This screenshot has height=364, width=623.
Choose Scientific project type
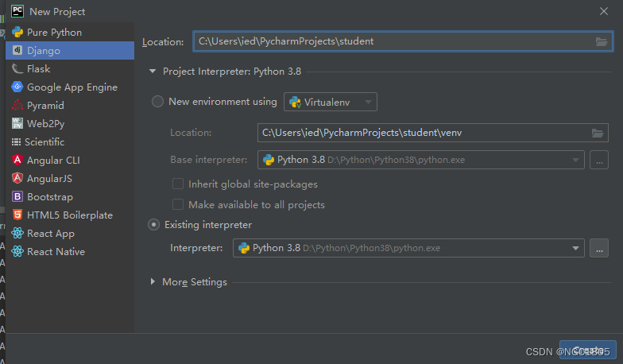pos(70,141)
